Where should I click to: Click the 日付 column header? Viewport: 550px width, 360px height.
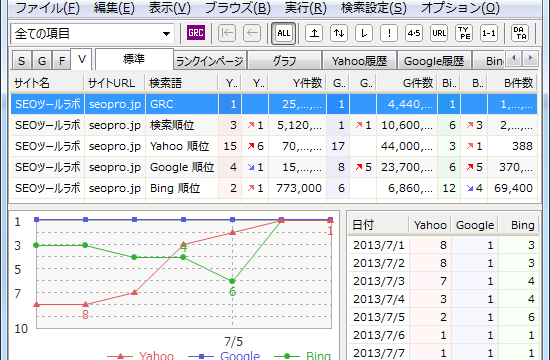point(378,225)
